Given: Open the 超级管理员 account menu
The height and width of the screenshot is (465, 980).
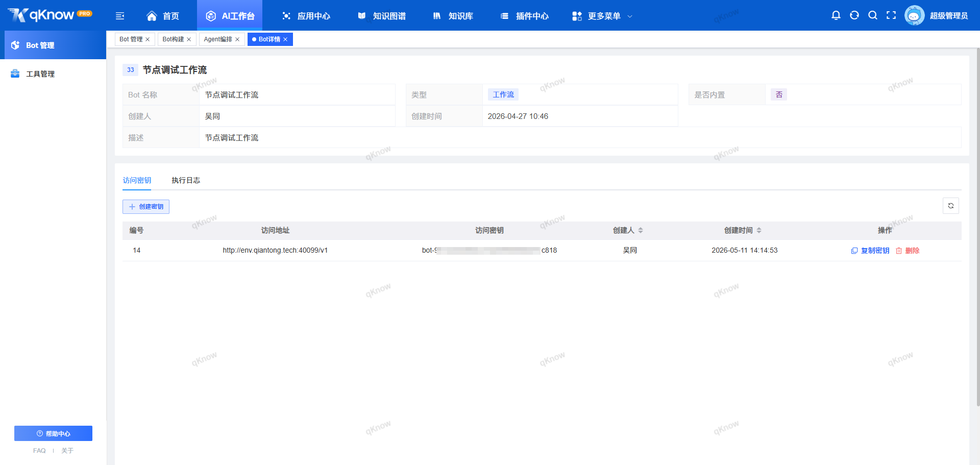Looking at the screenshot, I should (949, 16).
